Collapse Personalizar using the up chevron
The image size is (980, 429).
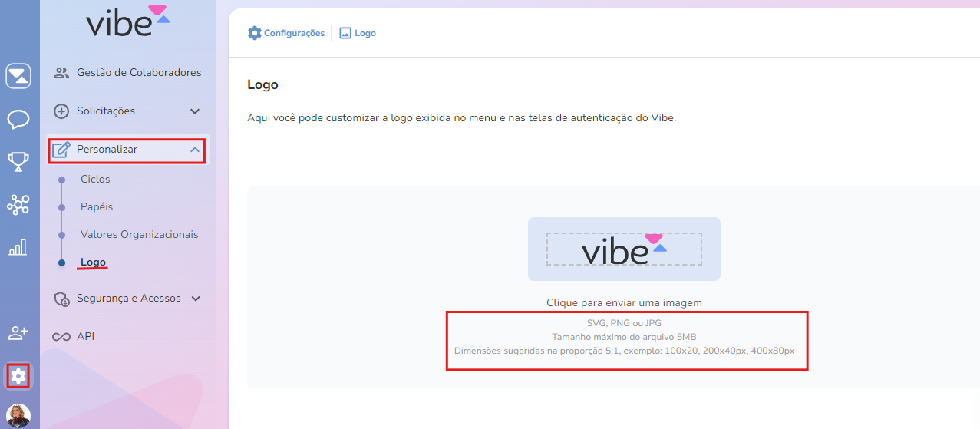click(x=194, y=150)
